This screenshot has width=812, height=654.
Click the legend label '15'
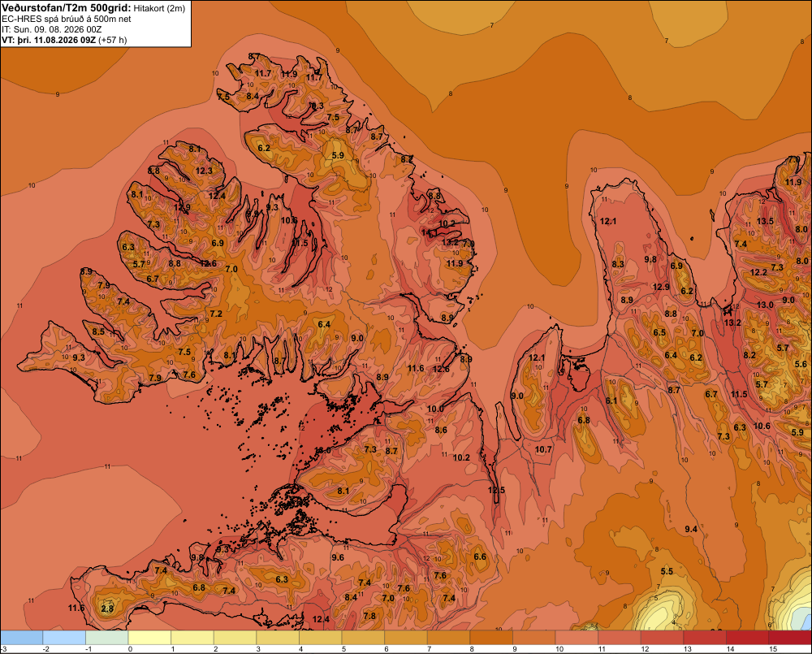[x=773, y=649]
